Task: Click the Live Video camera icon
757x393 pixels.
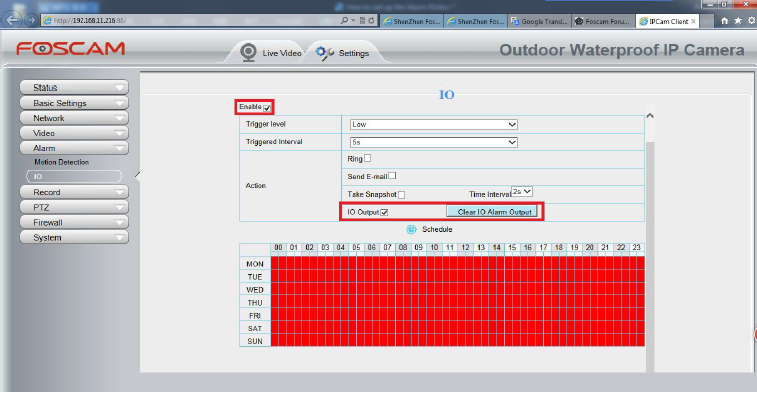Action: pos(248,52)
